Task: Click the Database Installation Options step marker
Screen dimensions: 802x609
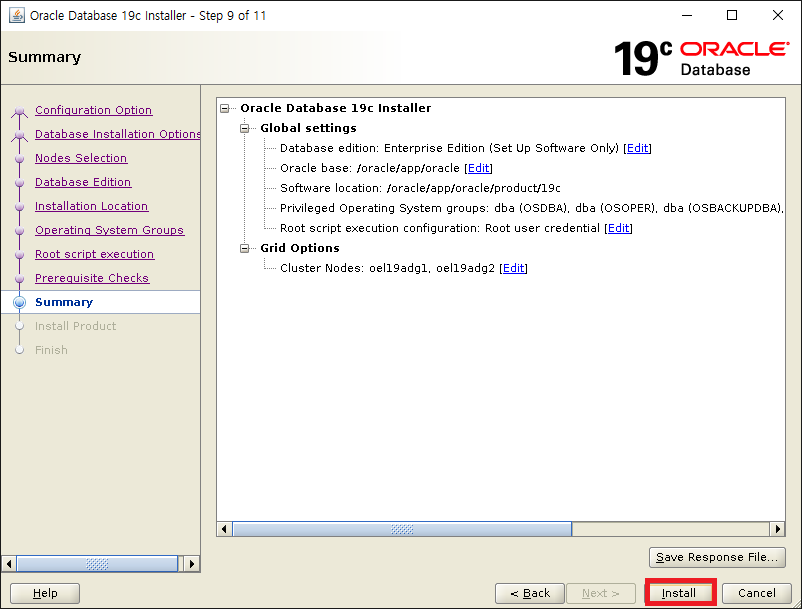Action: tap(19, 134)
